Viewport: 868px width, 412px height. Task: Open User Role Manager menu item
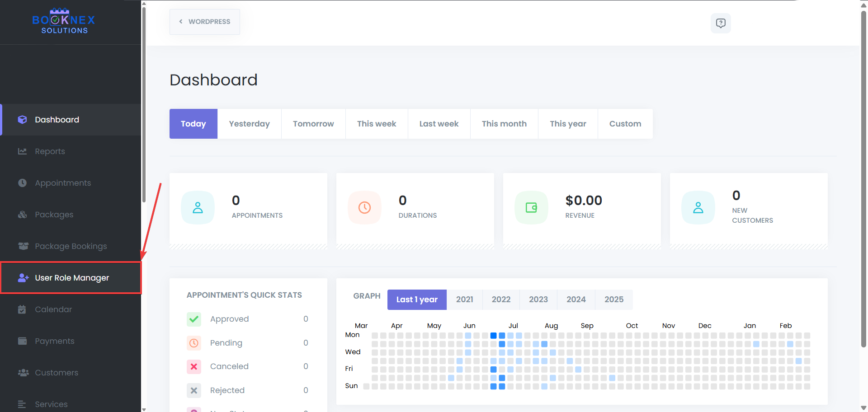71,278
